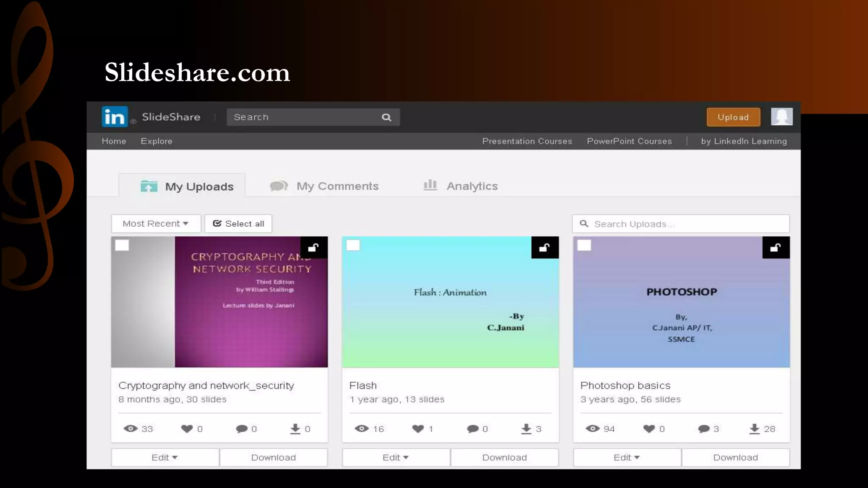The width and height of the screenshot is (868, 488).
Task: Expand Edit menu for Flash presentation
Action: click(x=396, y=457)
